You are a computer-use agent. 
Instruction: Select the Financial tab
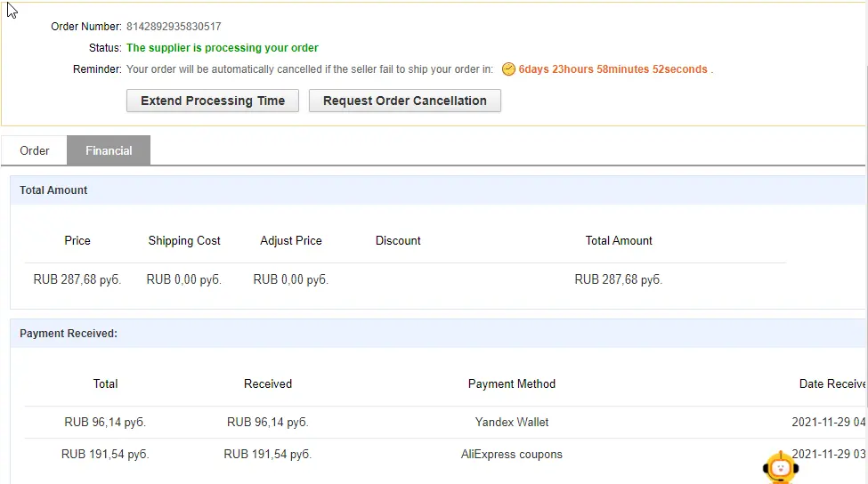pyautogui.click(x=109, y=150)
